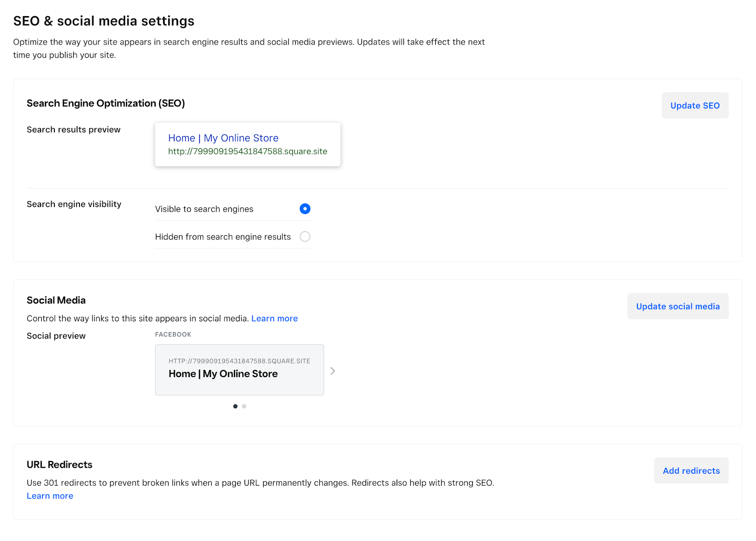This screenshot has width=756, height=541.
Task: Click the Search Engine Optimization (SEO) heading
Action: click(105, 103)
